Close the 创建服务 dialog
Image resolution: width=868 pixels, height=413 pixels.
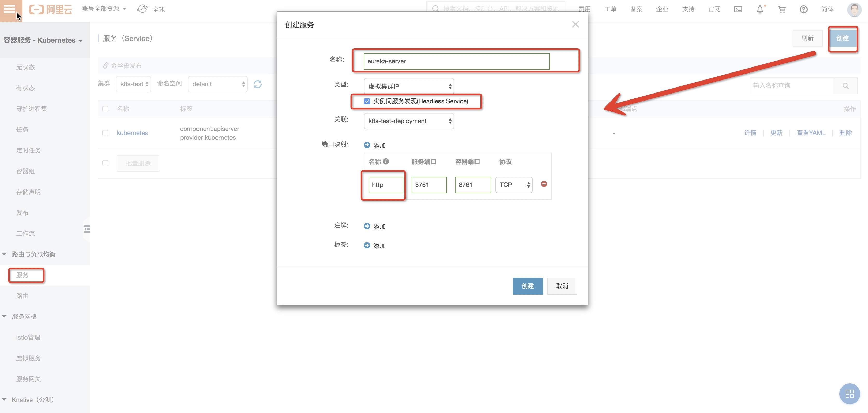[575, 24]
